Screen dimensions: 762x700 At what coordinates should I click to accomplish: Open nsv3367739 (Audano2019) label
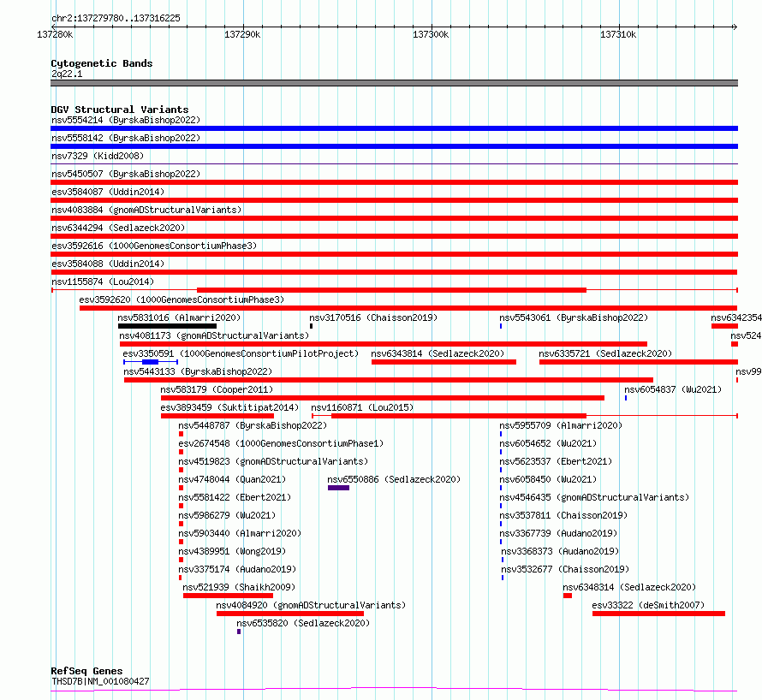click(x=558, y=533)
